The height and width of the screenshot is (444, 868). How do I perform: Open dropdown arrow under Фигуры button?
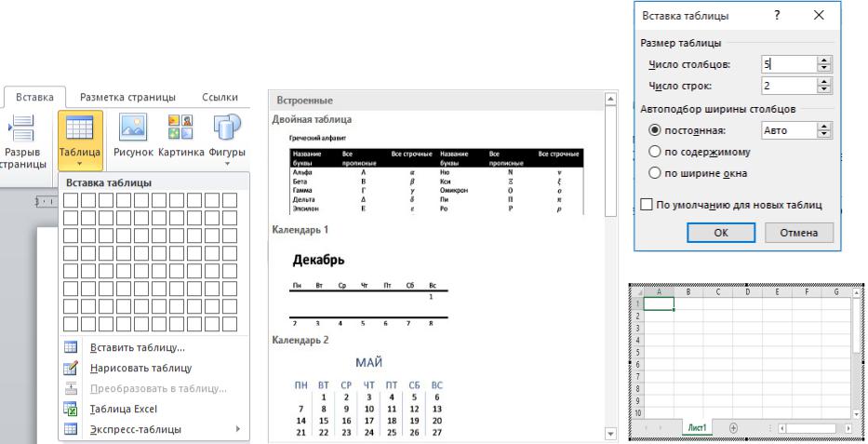pyautogui.click(x=227, y=164)
